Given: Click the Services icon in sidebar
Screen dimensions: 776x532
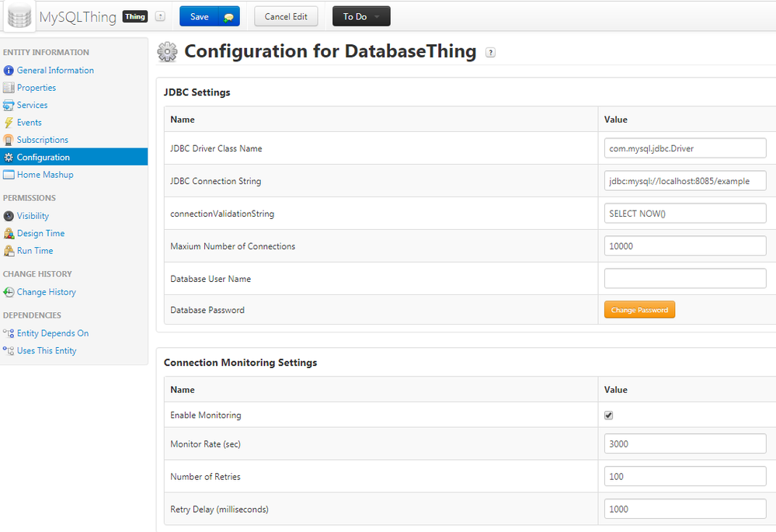Looking at the screenshot, I should pyautogui.click(x=9, y=106).
